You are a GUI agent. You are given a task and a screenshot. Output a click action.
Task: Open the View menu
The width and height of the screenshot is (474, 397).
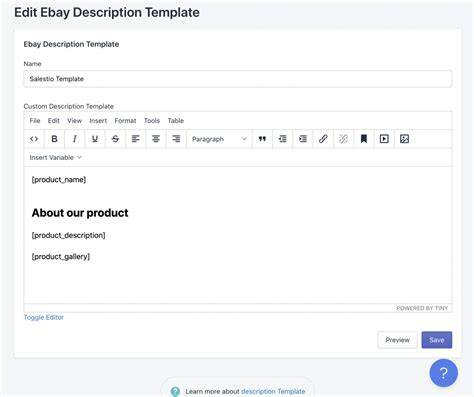click(x=74, y=121)
